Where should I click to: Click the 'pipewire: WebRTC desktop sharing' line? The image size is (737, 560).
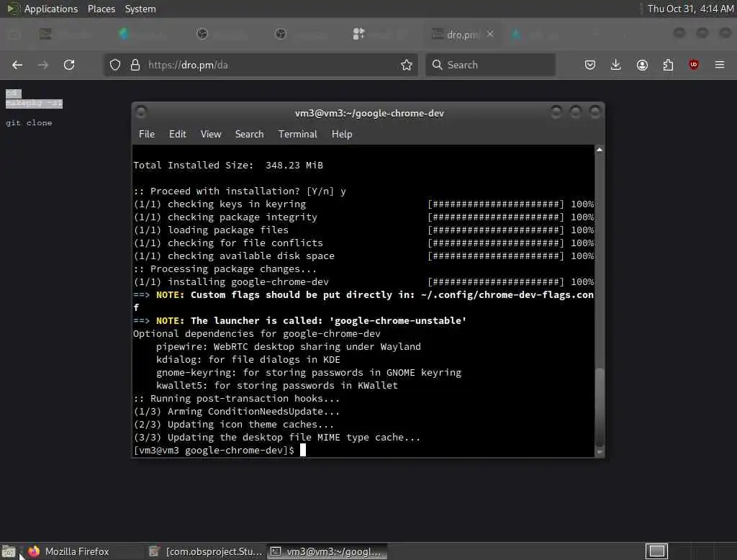tap(289, 346)
